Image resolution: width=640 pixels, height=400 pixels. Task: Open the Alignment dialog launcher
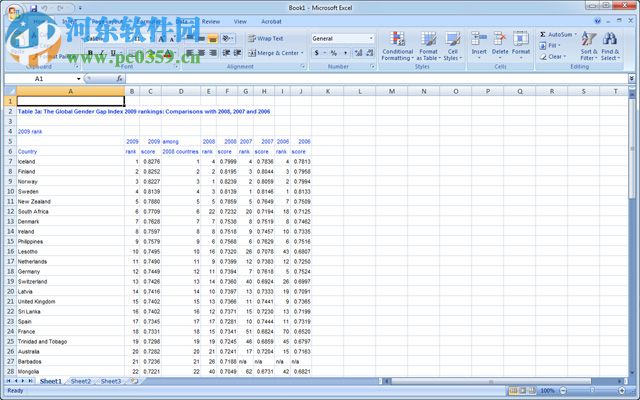[x=303, y=67]
